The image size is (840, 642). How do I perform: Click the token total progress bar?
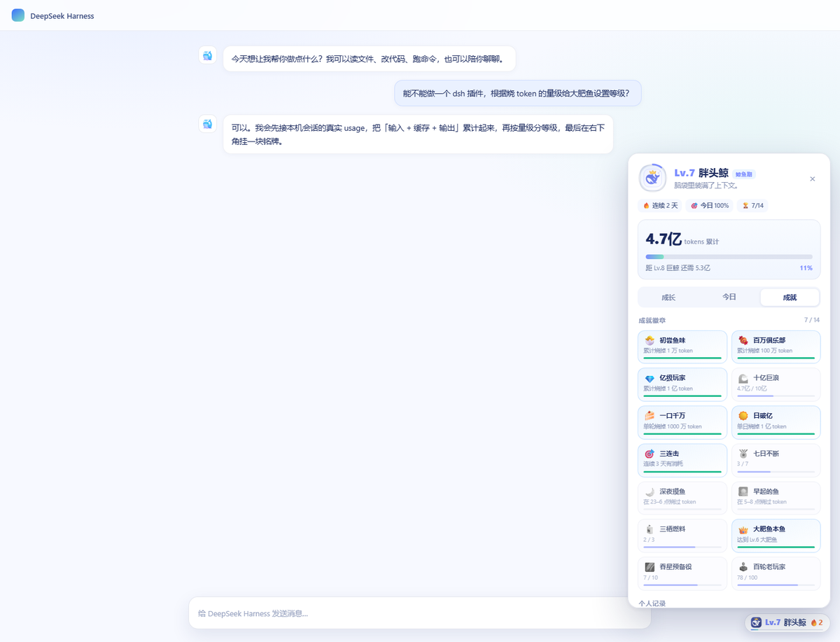coord(729,257)
